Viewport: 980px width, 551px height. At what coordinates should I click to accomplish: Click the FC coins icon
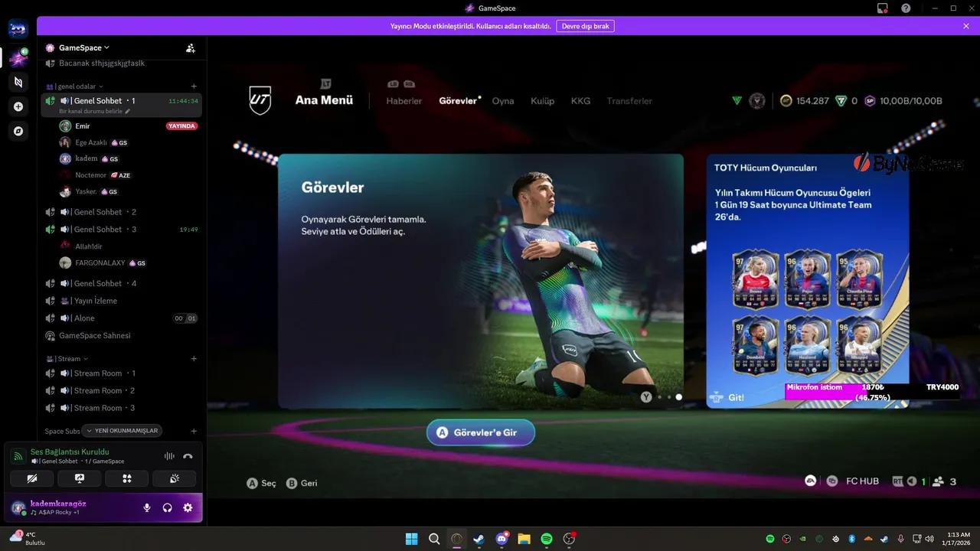coord(786,100)
